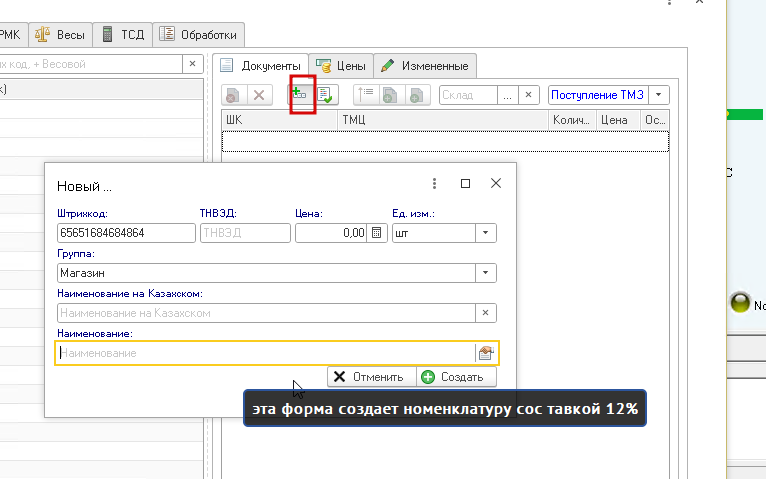The width and height of the screenshot is (766, 479).
Task: Close the Новый dialog window
Action: (x=496, y=183)
